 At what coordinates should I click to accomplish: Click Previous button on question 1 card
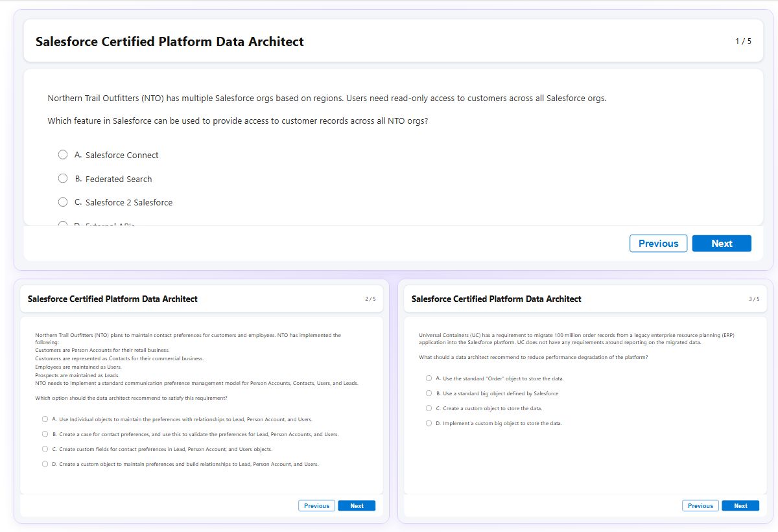(x=658, y=244)
